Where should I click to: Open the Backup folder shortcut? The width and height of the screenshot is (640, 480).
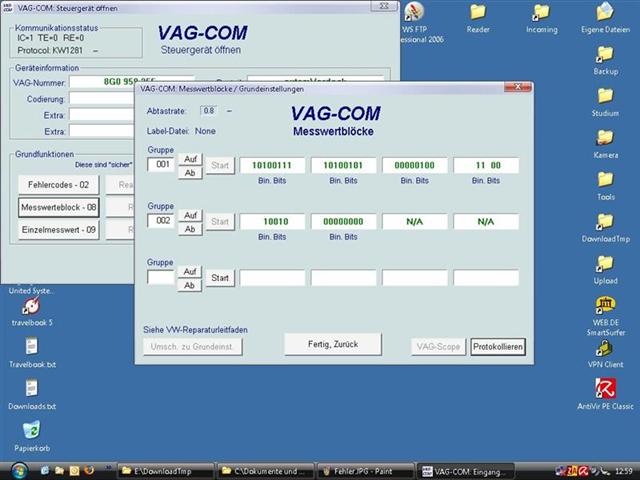(x=605, y=54)
